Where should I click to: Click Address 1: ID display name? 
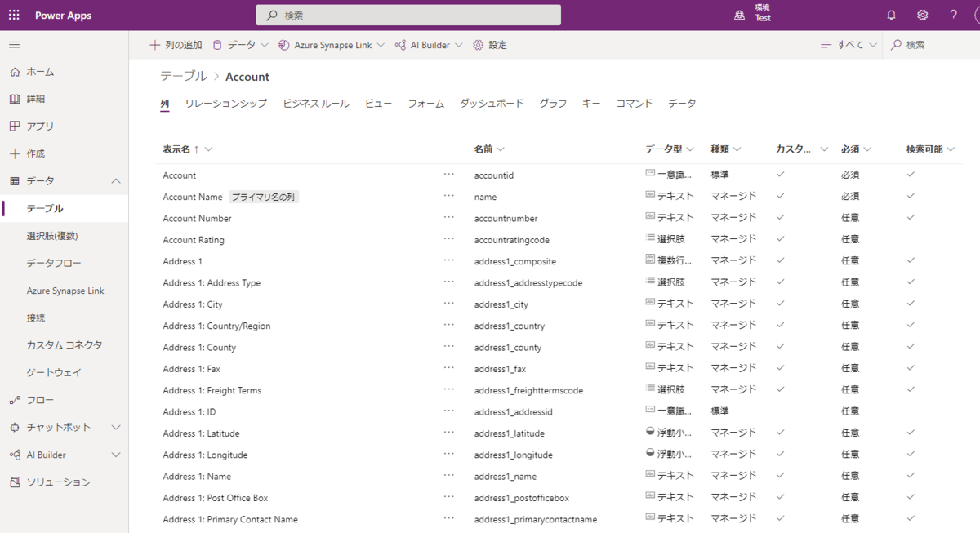coord(189,411)
